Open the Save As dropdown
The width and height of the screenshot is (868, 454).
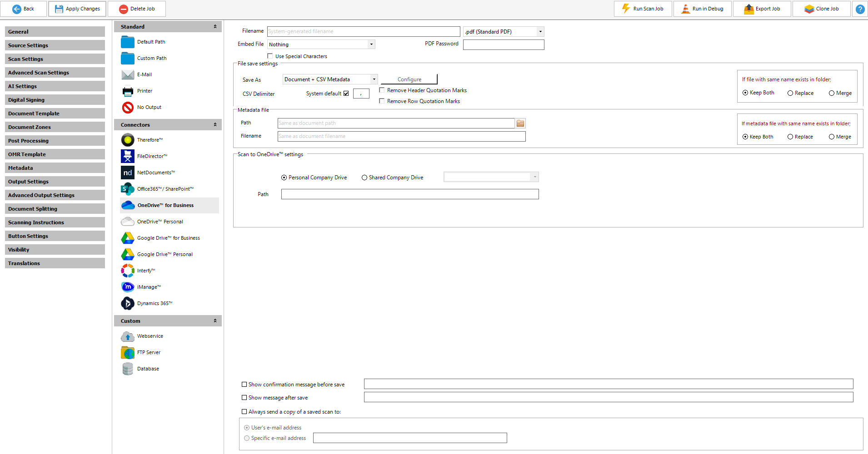374,79
